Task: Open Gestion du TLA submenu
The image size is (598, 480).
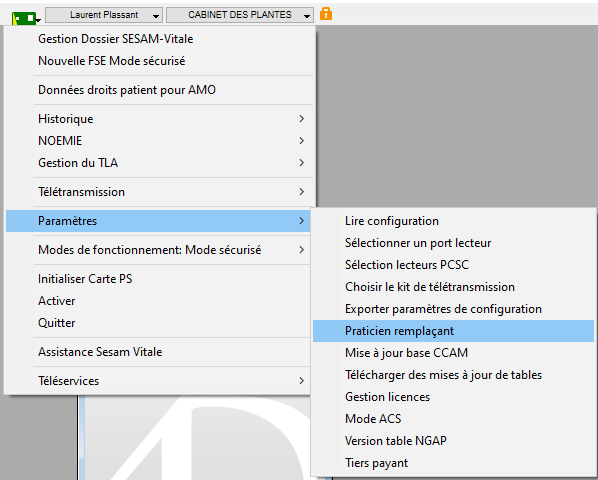Action: (160, 163)
